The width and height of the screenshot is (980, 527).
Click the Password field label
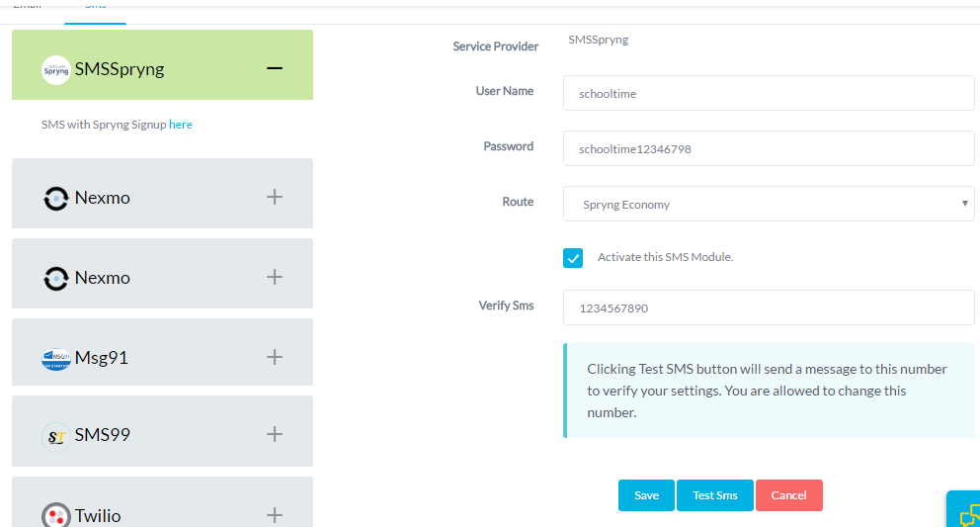point(508,145)
